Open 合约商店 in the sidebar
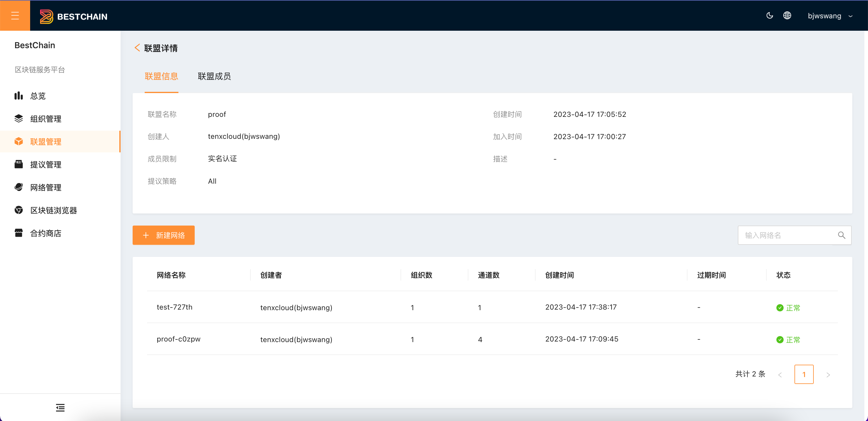This screenshot has width=868, height=421. 60,233
